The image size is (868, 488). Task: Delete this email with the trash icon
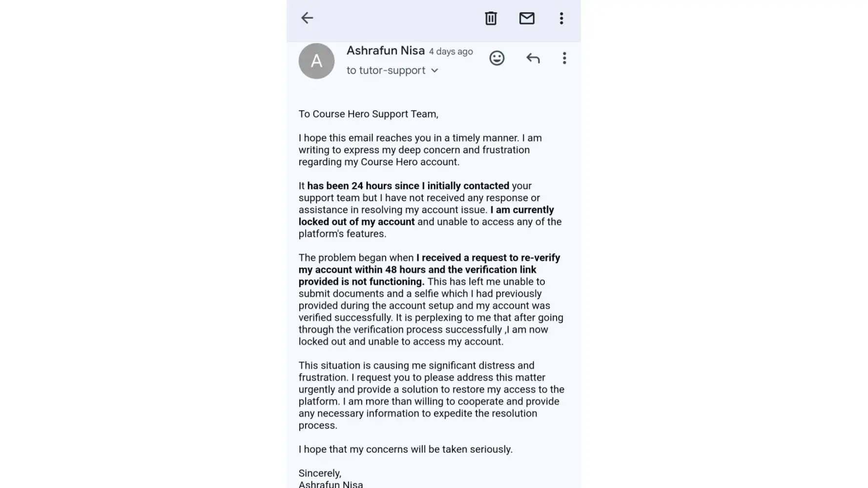click(491, 19)
